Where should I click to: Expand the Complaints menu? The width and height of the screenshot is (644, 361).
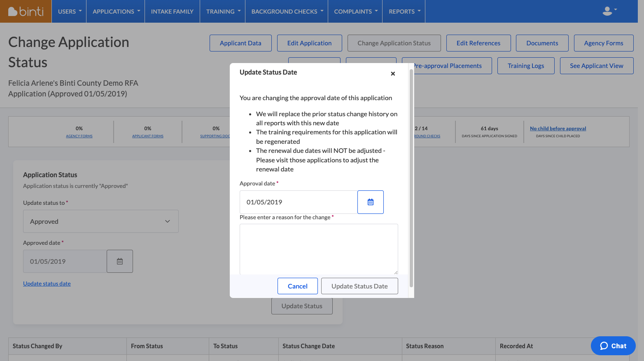click(355, 12)
